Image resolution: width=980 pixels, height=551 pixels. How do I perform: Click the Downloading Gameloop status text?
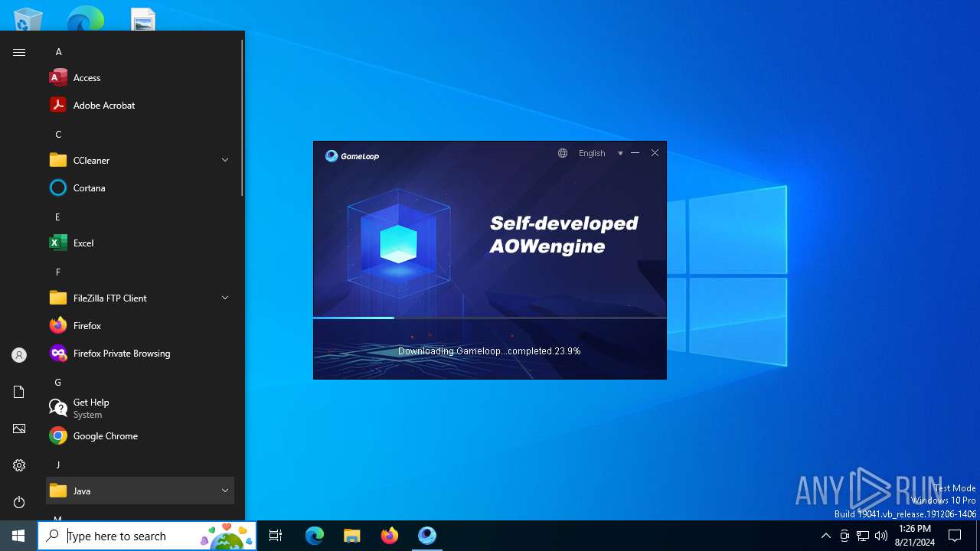[x=489, y=351]
